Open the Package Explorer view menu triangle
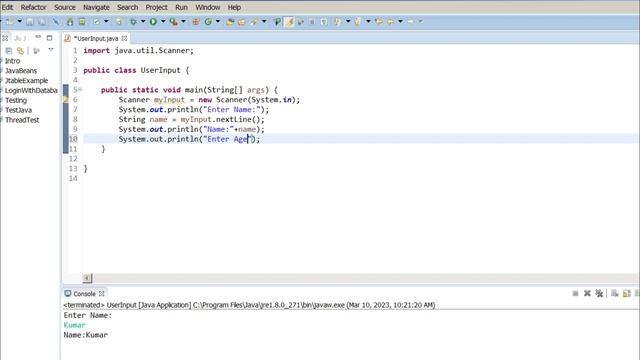 pyautogui.click(x=51, y=50)
